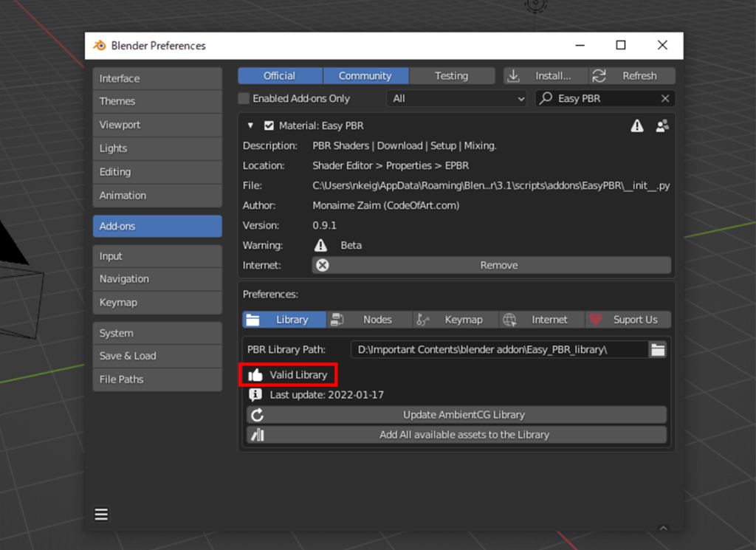756x550 pixels.
Task: Disable the Material: Easy PBR add-on checkbox
Action: [x=269, y=126]
